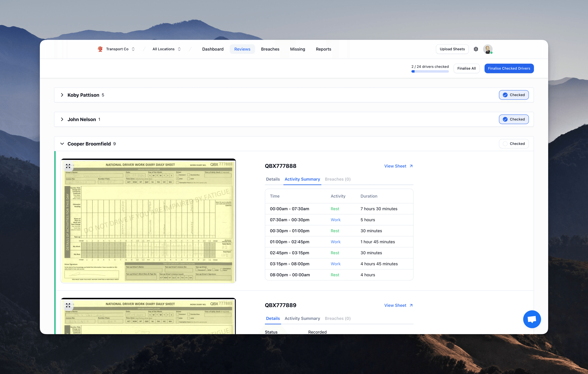Select Details tab for QBX777889
This screenshot has height=374, width=588.
273,319
